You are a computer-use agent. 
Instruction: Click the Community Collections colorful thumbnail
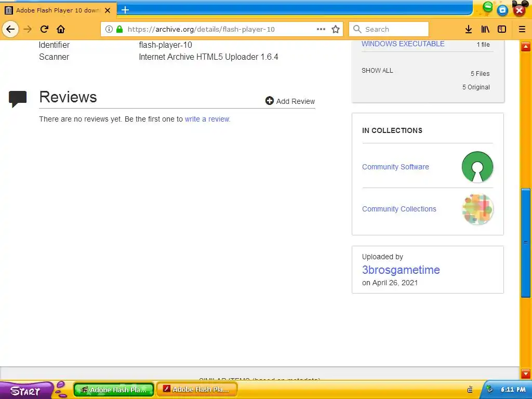[477, 209]
